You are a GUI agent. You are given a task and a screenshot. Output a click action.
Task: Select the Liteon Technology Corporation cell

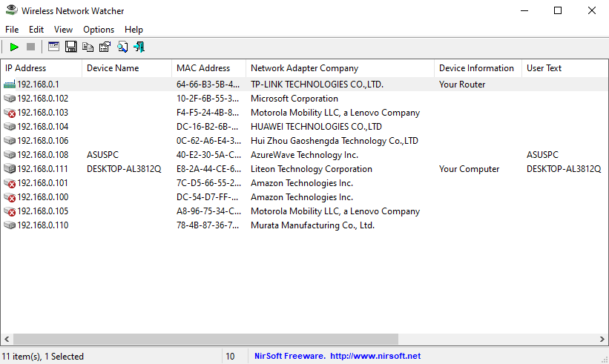(x=312, y=169)
